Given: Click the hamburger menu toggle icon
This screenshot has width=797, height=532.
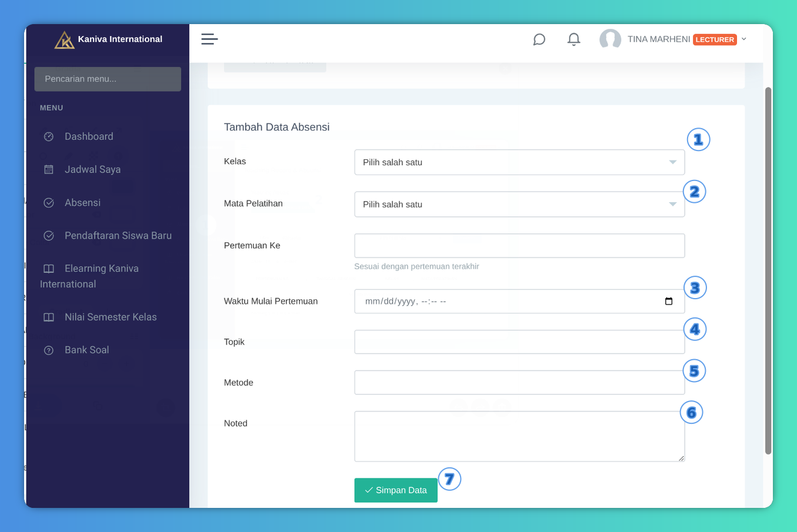Looking at the screenshot, I should (x=209, y=39).
